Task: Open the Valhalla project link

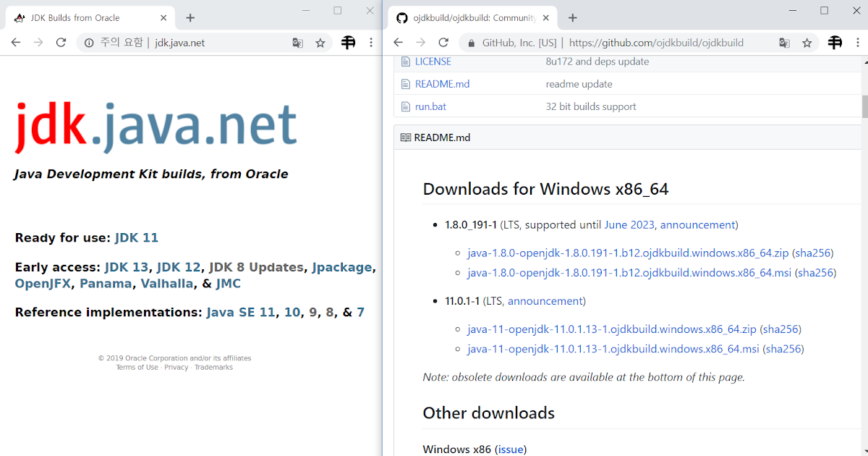Action: (167, 284)
